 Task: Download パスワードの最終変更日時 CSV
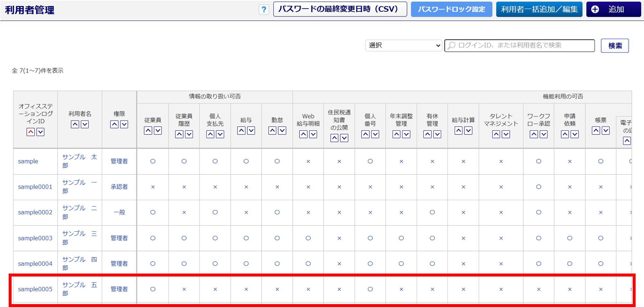pyautogui.click(x=340, y=9)
